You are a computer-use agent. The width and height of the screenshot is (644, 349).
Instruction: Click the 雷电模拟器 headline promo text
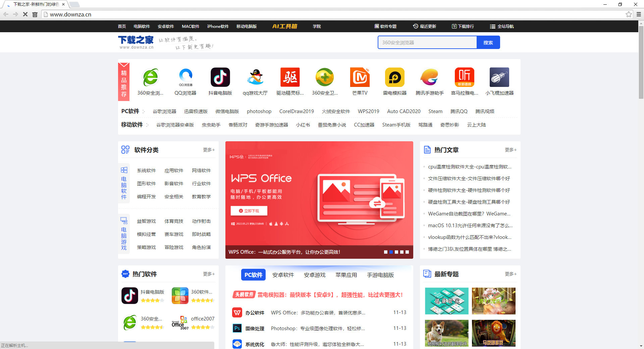click(x=330, y=295)
